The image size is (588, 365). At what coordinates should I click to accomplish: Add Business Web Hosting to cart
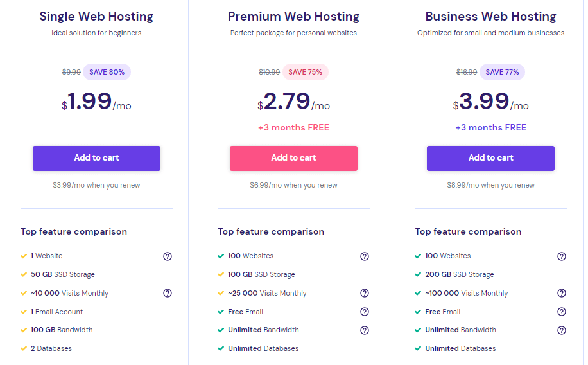point(490,158)
